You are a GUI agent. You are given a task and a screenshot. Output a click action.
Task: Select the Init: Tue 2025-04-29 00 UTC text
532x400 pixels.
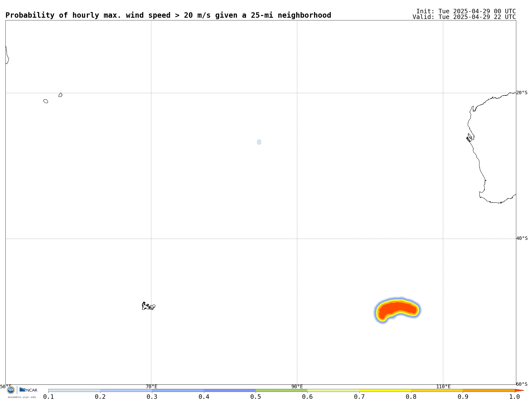pyautogui.click(x=466, y=11)
